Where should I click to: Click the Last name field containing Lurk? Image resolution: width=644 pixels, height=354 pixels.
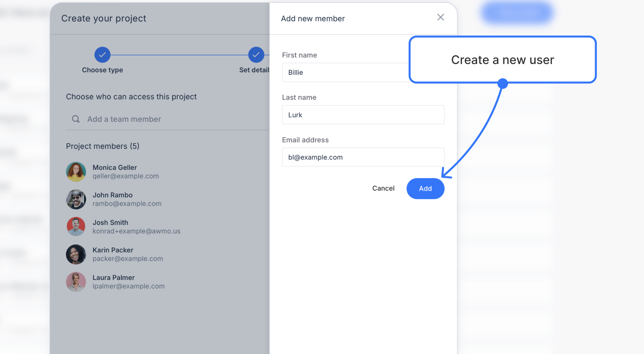(363, 115)
